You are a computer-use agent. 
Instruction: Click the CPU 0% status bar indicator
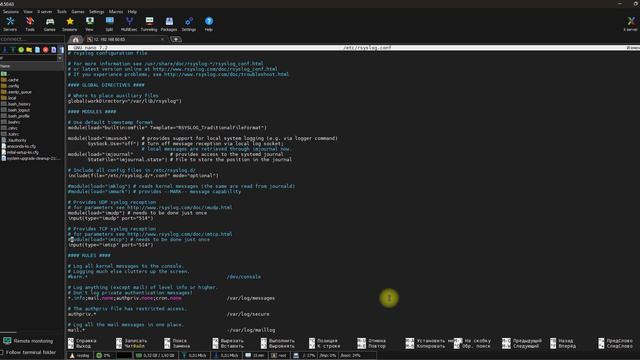[x=104, y=356]
